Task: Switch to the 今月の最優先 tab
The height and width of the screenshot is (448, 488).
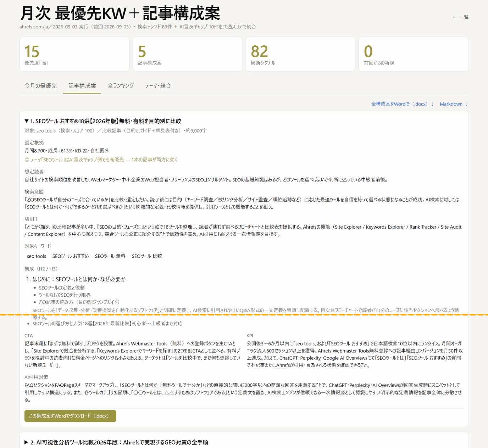Action: (40, 86)
